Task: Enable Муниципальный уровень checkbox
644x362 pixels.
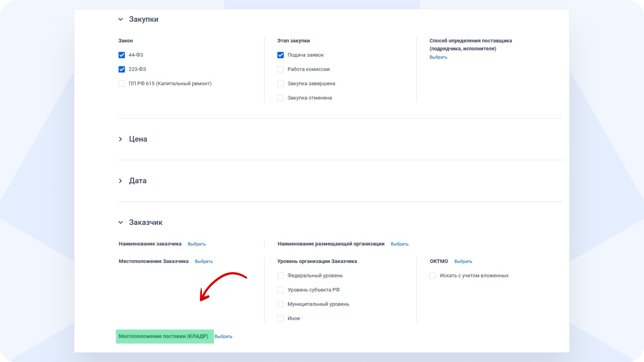Action: pyautogui.click(x=281, y=304)
